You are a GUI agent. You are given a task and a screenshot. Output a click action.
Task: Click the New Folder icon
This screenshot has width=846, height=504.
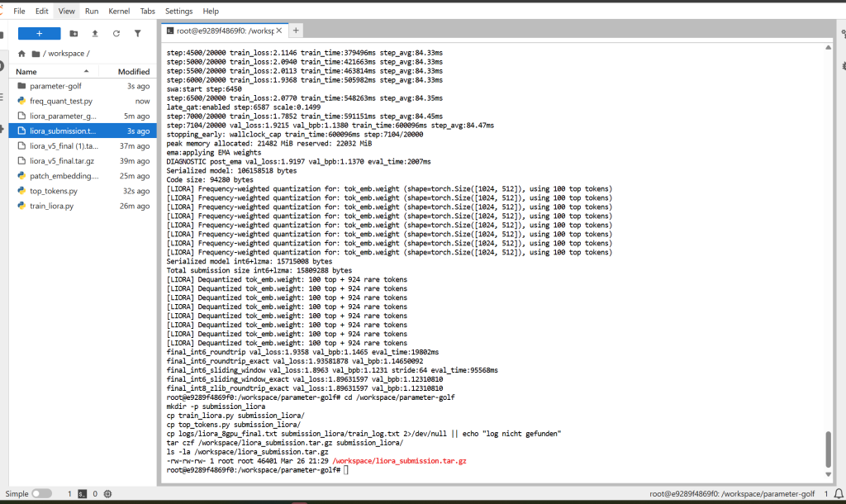(74, 33)
